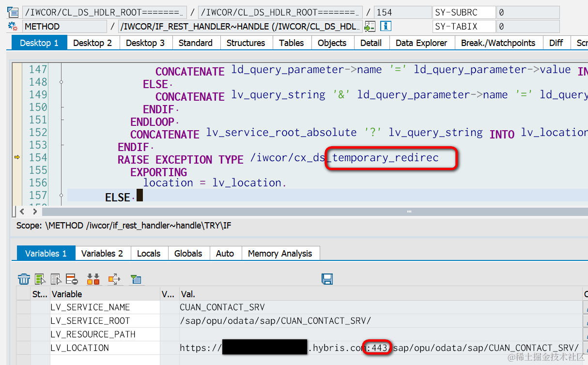588x365 pixels.
Task: Click the St... column header
Action: tap(40, 294)
